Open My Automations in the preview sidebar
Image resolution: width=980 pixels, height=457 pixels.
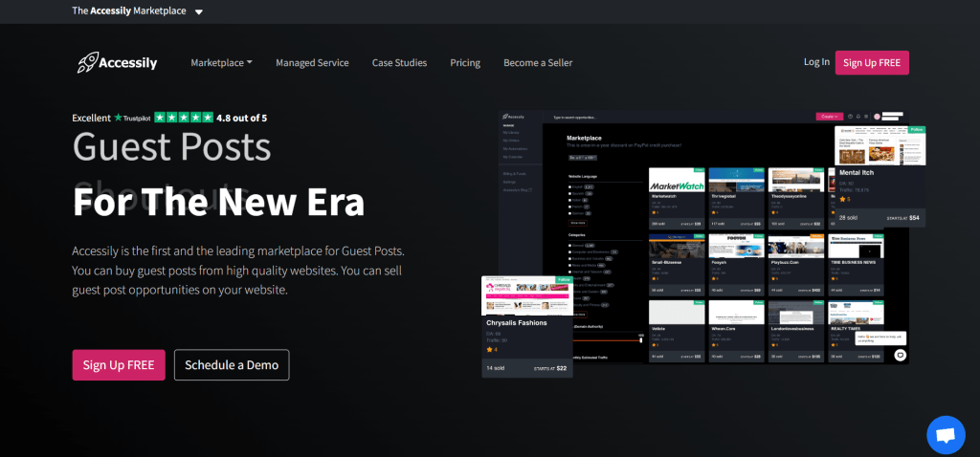pos(515,148)
